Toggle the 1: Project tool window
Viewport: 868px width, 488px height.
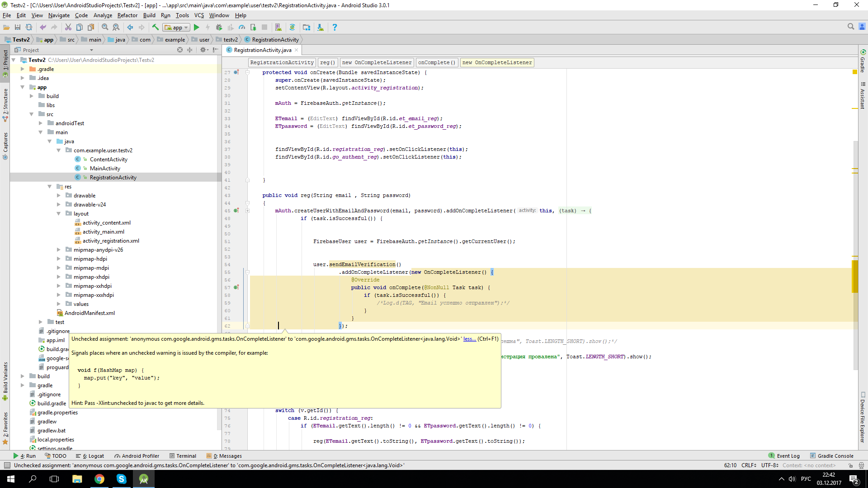[x=5, y=63]
